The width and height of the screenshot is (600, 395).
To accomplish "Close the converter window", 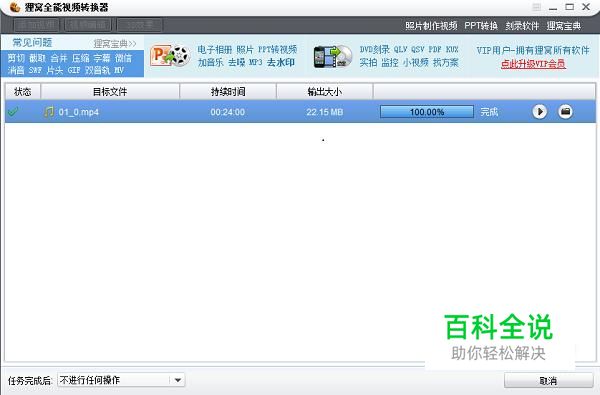I will [586, 7].
